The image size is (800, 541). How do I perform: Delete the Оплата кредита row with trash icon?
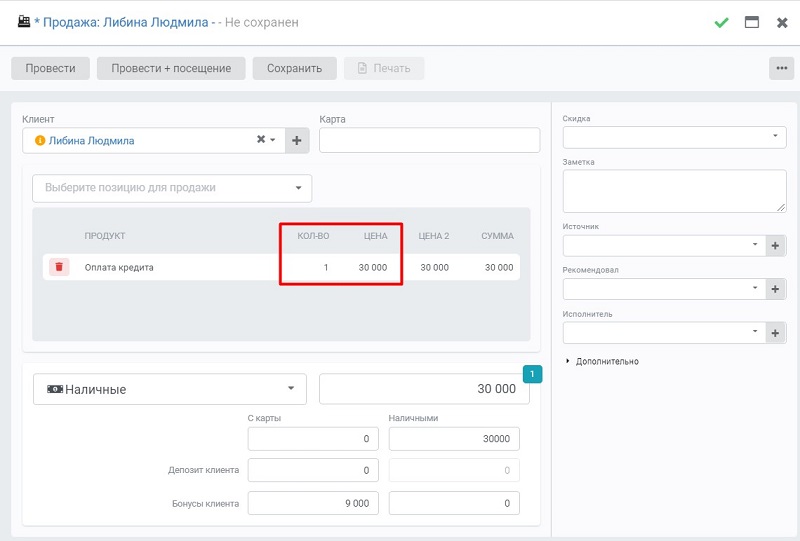(59, 267)
